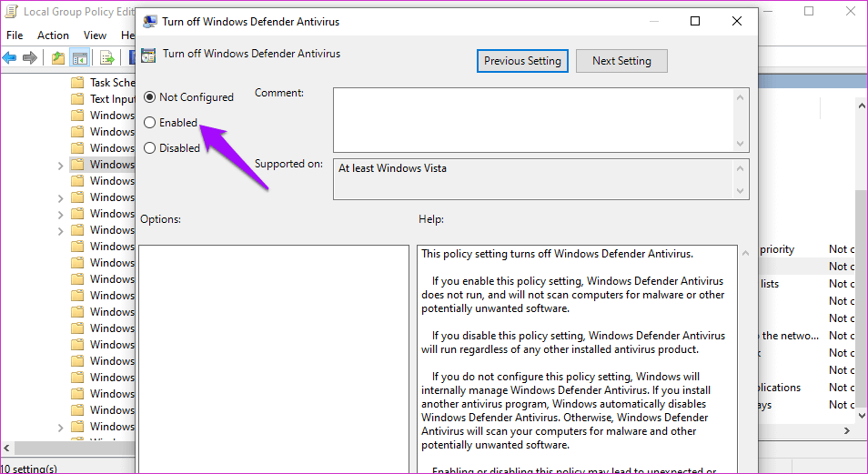Viewport: 868px width, 474px height.
Task: Click the 'If you enable this policy' paragraph
Action: [x=572, y=295]
